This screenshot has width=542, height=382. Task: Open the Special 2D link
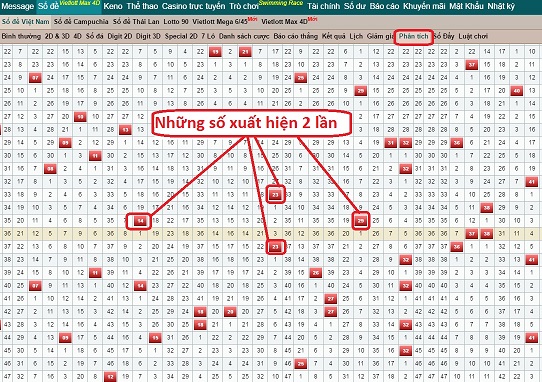(x=181, y=36)
